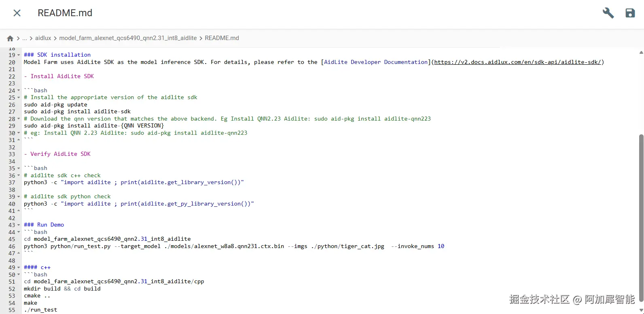Click '# aidlite sdk c++ check' comment
The height and width of the screenshot is (314, 644).
(x=62, y=175)
